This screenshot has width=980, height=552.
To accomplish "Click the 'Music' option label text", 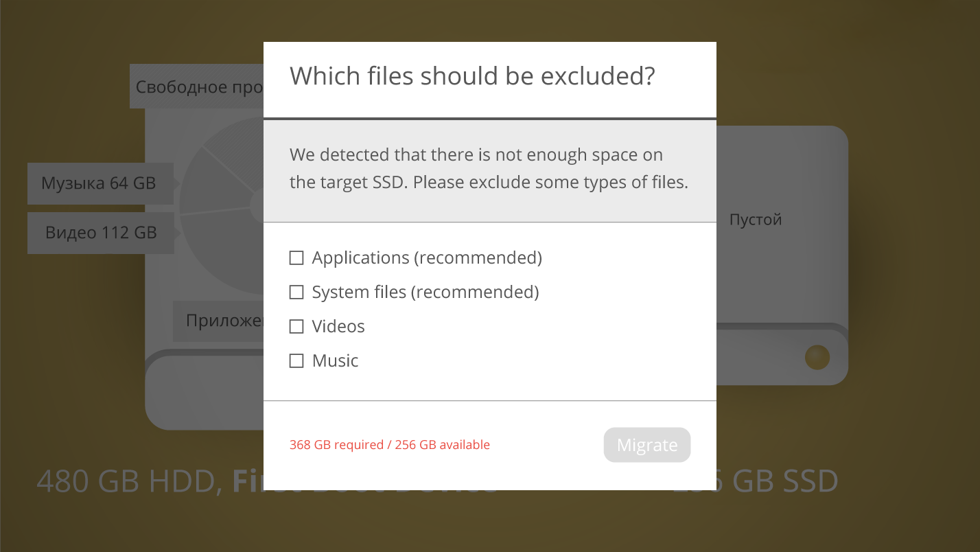I will tap(335, 361).
